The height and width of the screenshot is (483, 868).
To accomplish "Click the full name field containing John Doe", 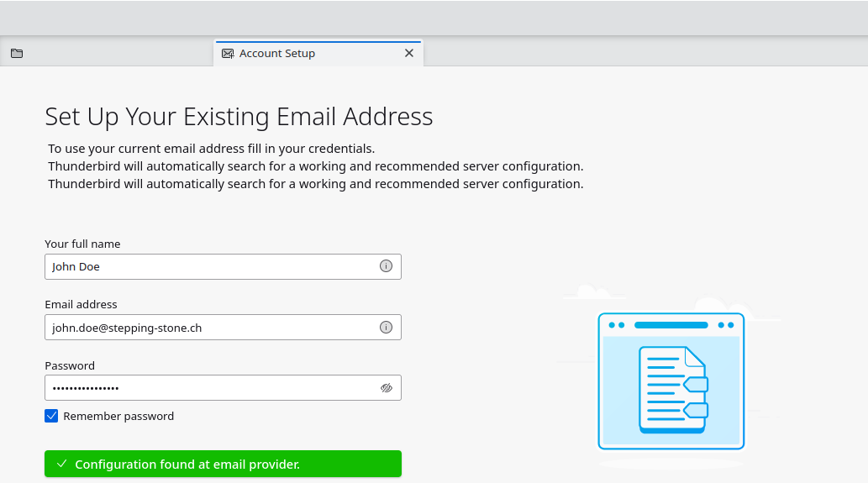I will pos(210,267).
